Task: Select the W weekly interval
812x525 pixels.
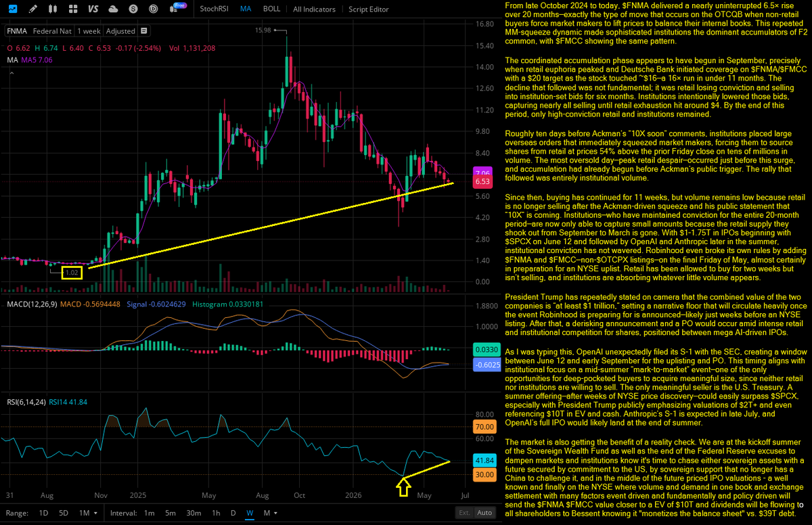Action: 250,513
